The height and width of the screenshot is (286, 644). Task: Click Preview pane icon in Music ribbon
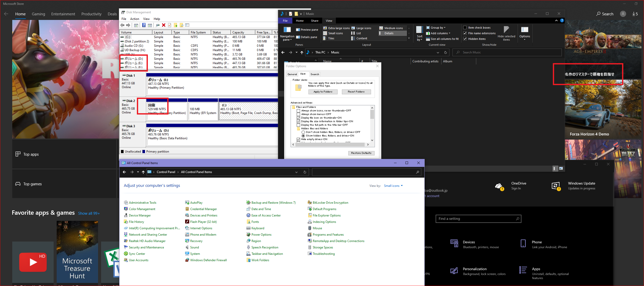pyautogui.click(x=298, y=30)
